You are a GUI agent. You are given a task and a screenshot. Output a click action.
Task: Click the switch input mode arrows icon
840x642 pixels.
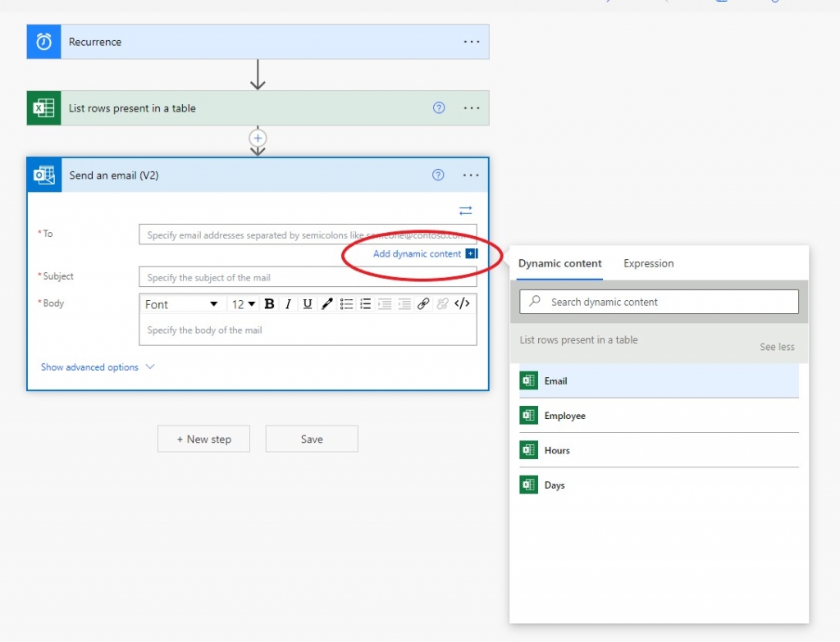click(x=465, y=210)
